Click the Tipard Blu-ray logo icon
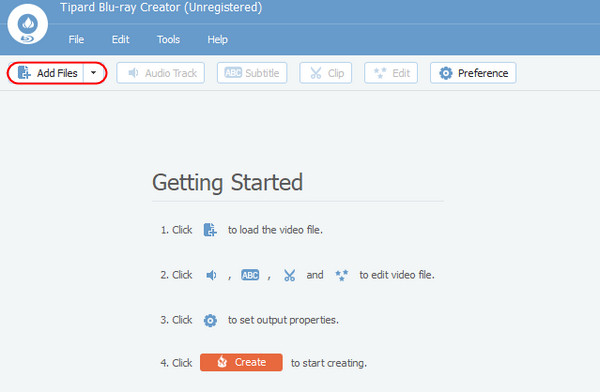Screen dimensions: 600x392 [27, 24]
